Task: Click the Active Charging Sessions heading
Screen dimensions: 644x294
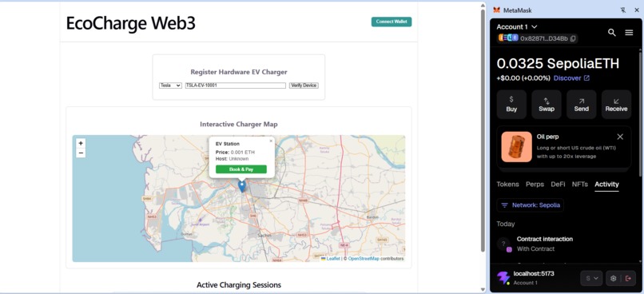Action: point(239,284)
